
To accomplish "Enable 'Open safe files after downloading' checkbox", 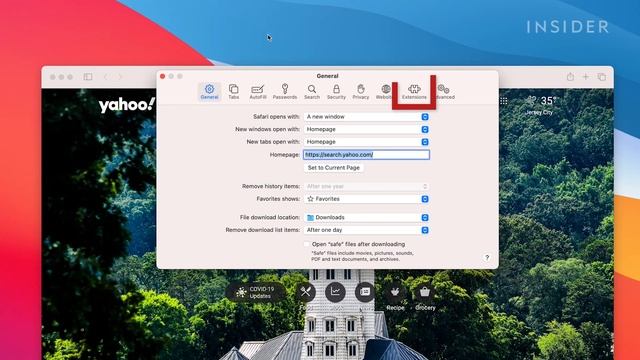I will [x=307, y=244].
